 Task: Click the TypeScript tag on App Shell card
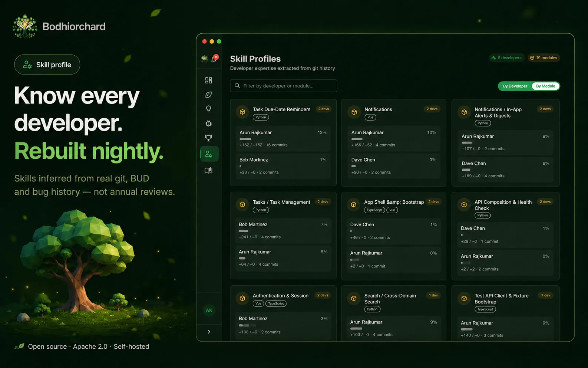click(374, 210)
